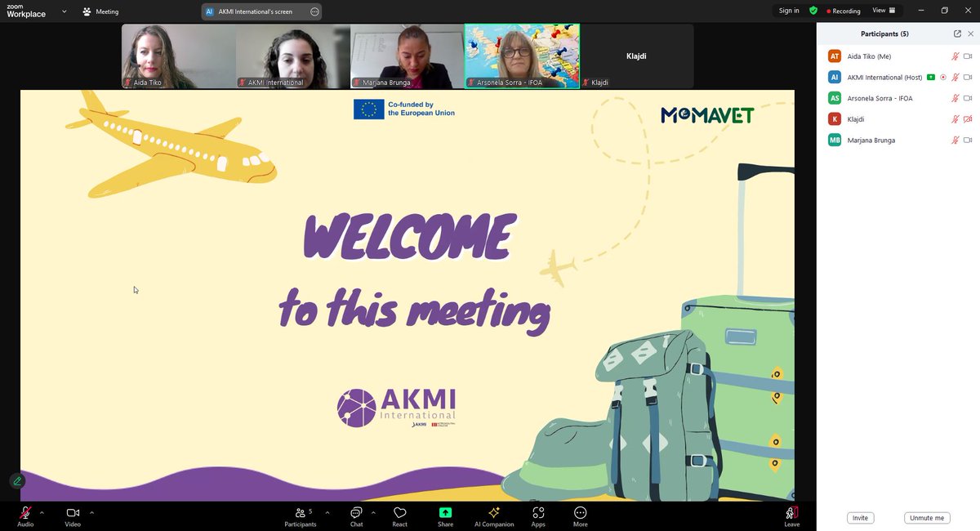Click AKMI International's green screen-sharing indicator
This screenshot has height=531, width=980.
click(x=931, y=77)
